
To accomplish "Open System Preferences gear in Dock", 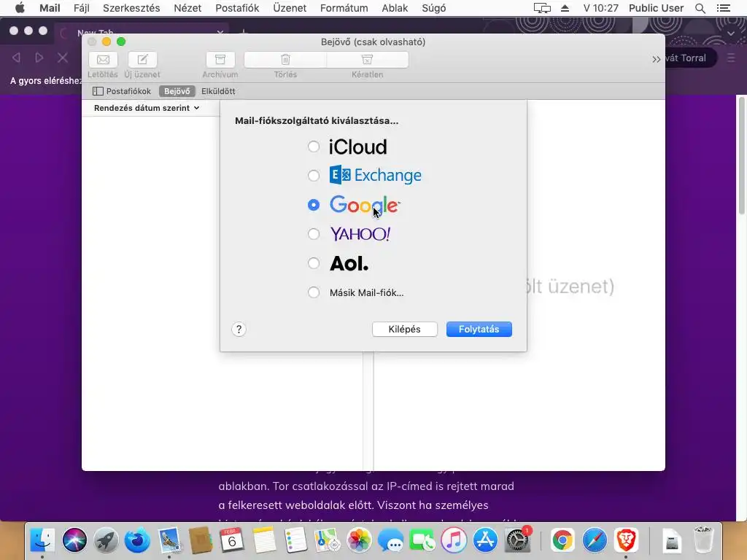I will coord(517,540).
